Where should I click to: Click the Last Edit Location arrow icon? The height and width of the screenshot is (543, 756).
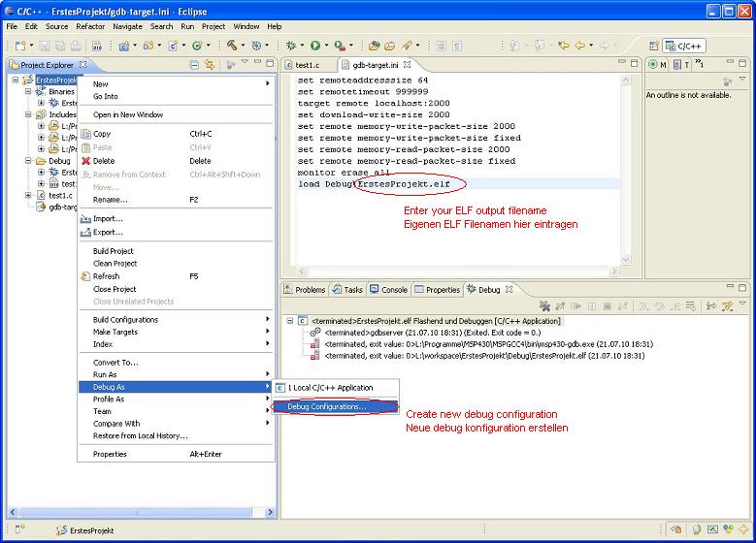tap(563, 46)
